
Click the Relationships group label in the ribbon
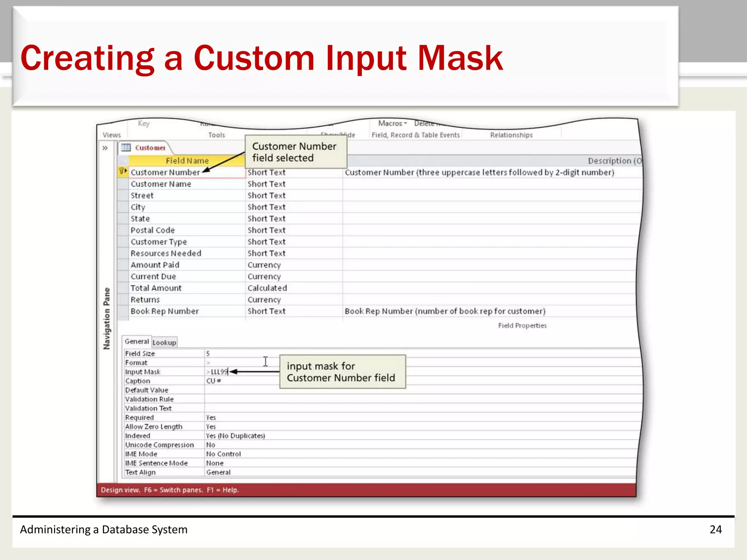511,135
